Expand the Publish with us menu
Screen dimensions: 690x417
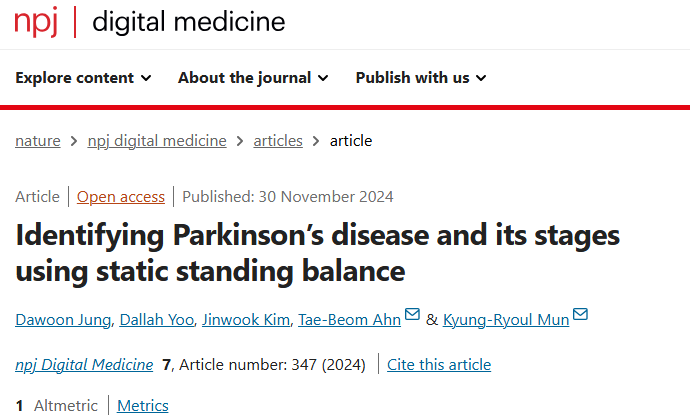point(421,78)
